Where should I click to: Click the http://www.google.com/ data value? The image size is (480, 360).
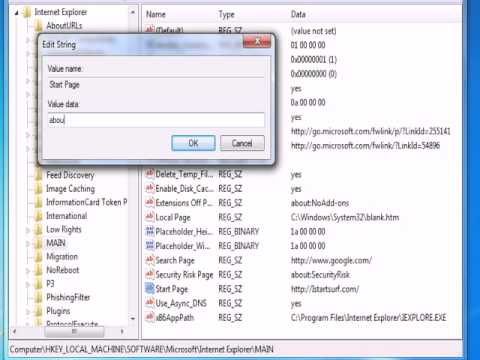(331, 260)
